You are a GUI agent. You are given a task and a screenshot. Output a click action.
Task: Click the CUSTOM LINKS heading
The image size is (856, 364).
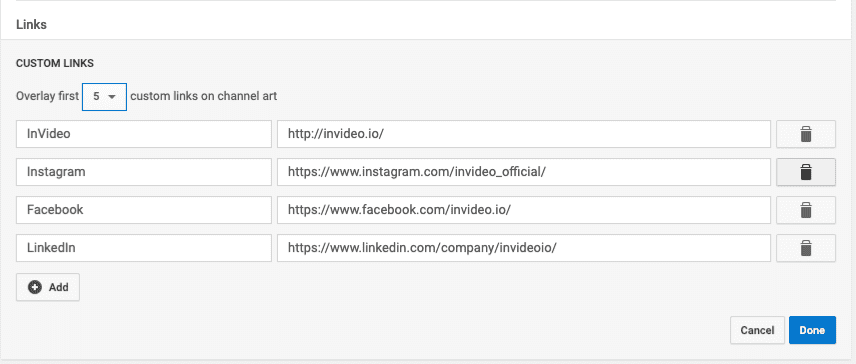[x=55, y=63]
